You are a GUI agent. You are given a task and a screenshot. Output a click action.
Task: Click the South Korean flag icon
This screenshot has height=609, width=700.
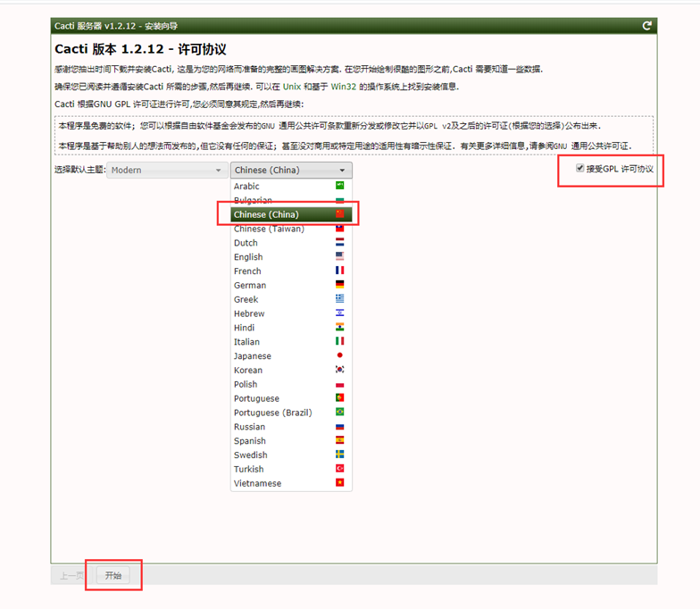(x=339, y=370)
